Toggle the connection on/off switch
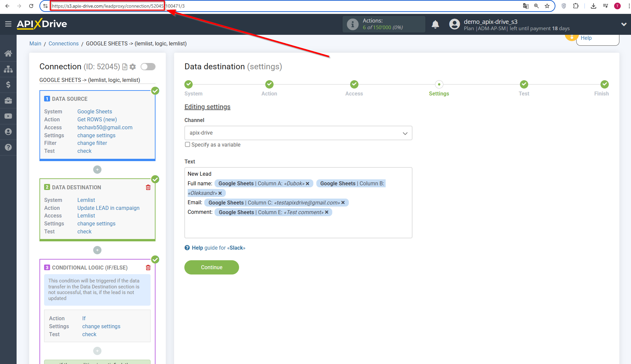 click(x=148, y=67)
